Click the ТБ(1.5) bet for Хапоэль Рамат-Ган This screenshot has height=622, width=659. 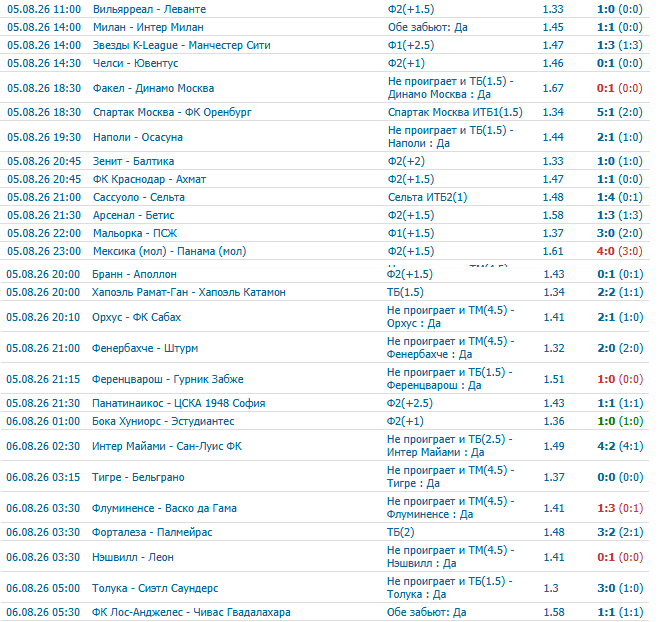[405, 293]
